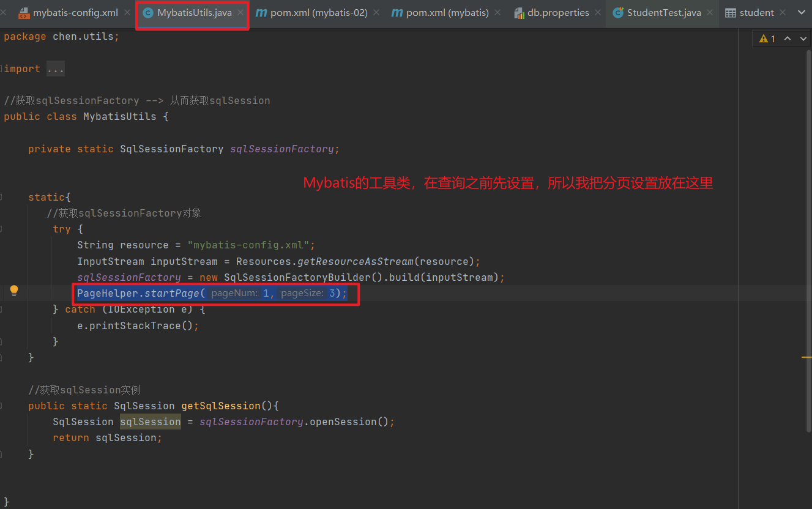Click 'startPage' method call
Image resolution: width=812 pixels, height=509 pixels.
172,294
